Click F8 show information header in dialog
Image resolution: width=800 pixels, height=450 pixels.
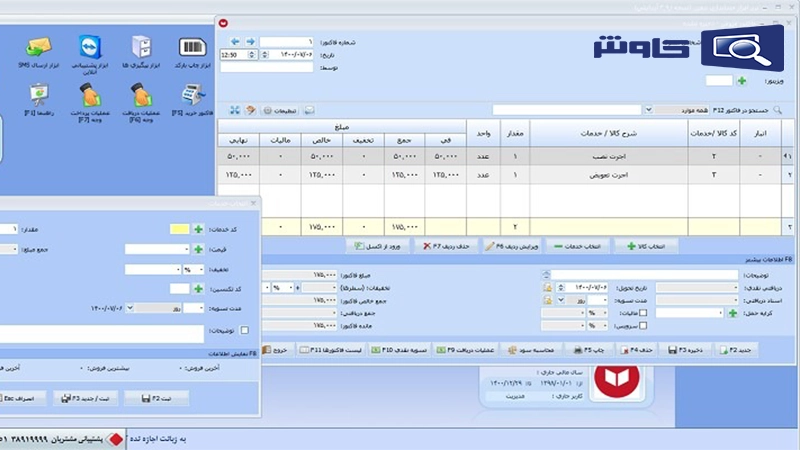(x=232, y=354)
